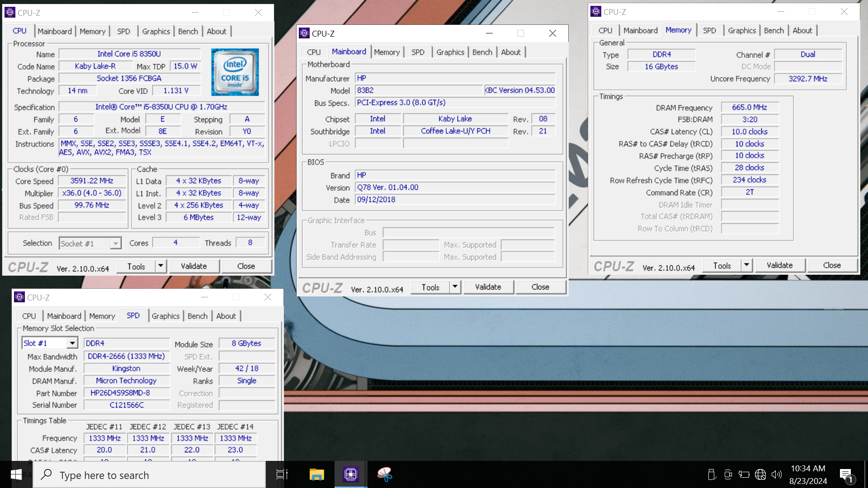Click Tools button in Memory window
Viewport: 868px width, 488px height.
[722, 265]
